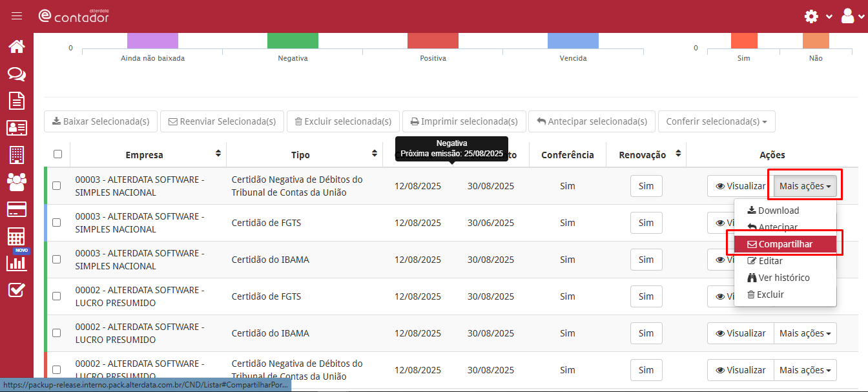The image size is (868, 392).
Task: Click the blue Vencida chart bar
Action: tap(573, 41)
